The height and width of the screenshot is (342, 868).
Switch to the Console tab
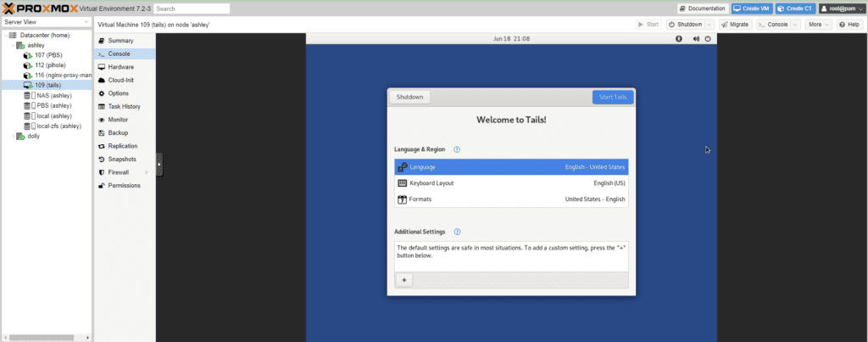point(125,53)
